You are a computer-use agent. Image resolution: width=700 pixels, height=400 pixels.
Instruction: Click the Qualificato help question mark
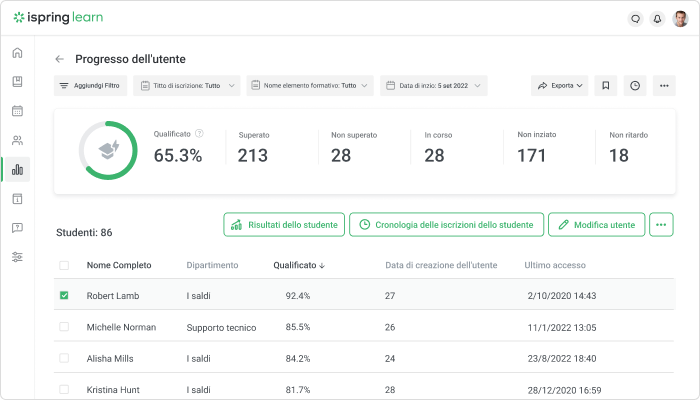(200, 133)
